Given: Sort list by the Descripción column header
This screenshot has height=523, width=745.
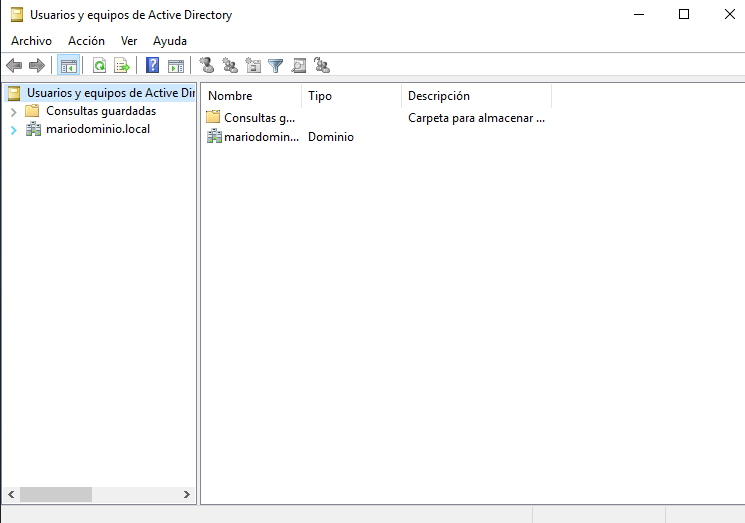Looking at the screenshot, I should click(477, 96).
